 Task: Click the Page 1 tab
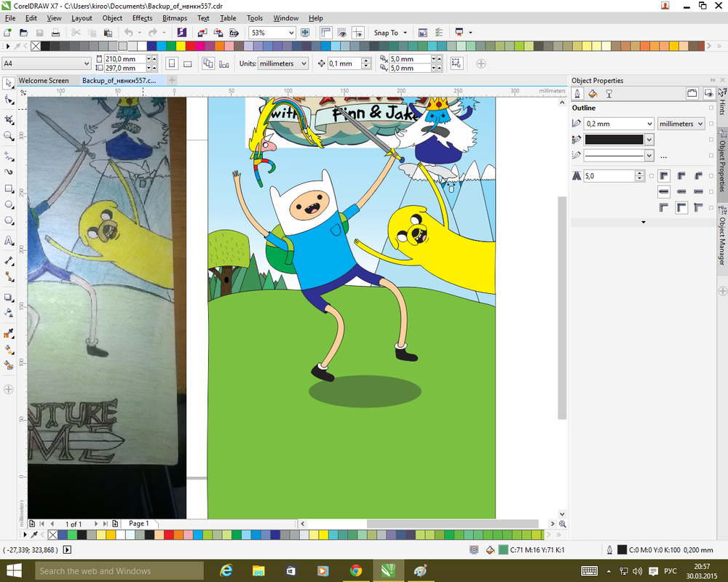click(x=139, y=524)
